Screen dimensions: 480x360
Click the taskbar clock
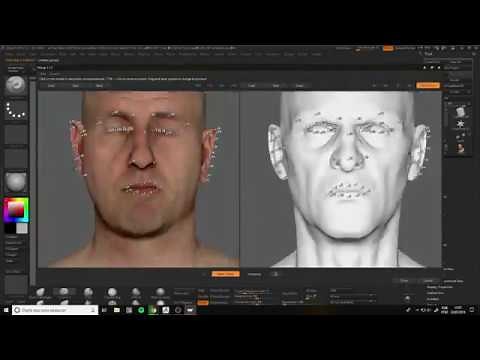pos(458,310)
